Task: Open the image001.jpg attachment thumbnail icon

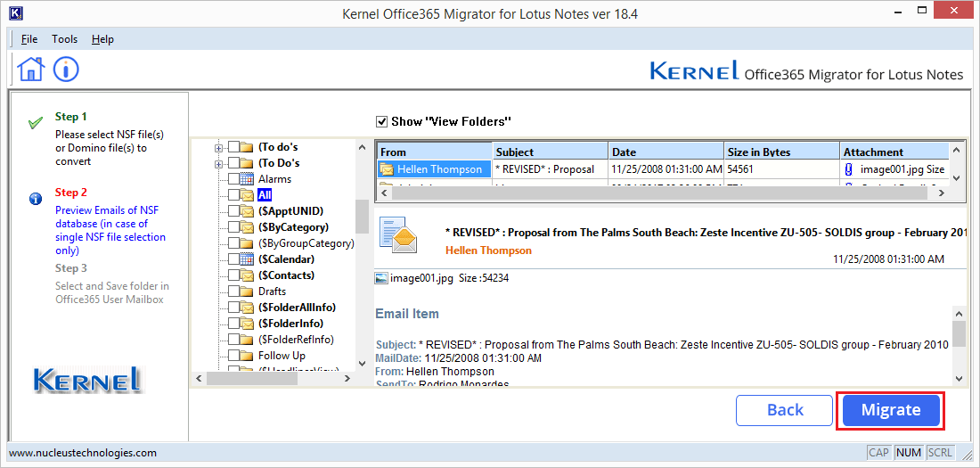Action: (381, 278)
